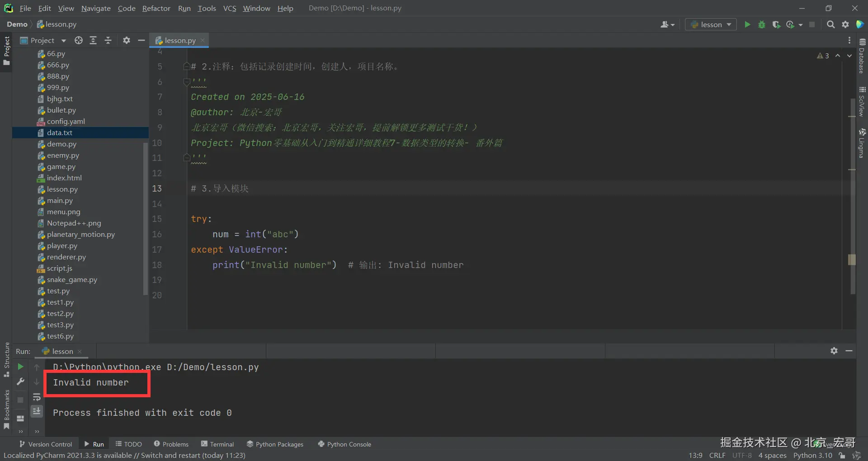Toggle the Database tool window
The image size is (868, 461).
862,55
